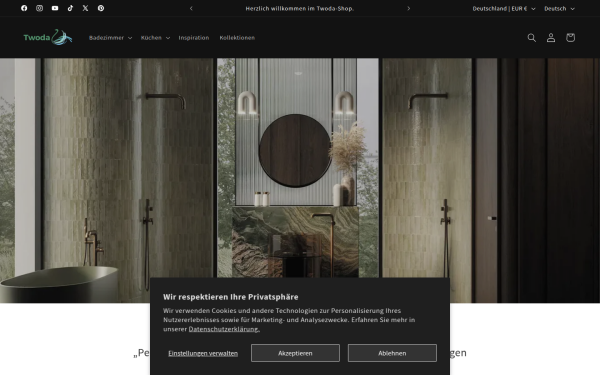Go to the Kollektionen page
Viewport: 600px width, 375px height.
237,38
